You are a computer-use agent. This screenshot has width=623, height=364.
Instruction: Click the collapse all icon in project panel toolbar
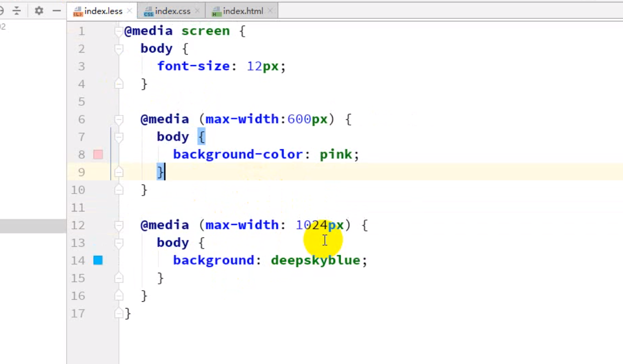point(17,11)
